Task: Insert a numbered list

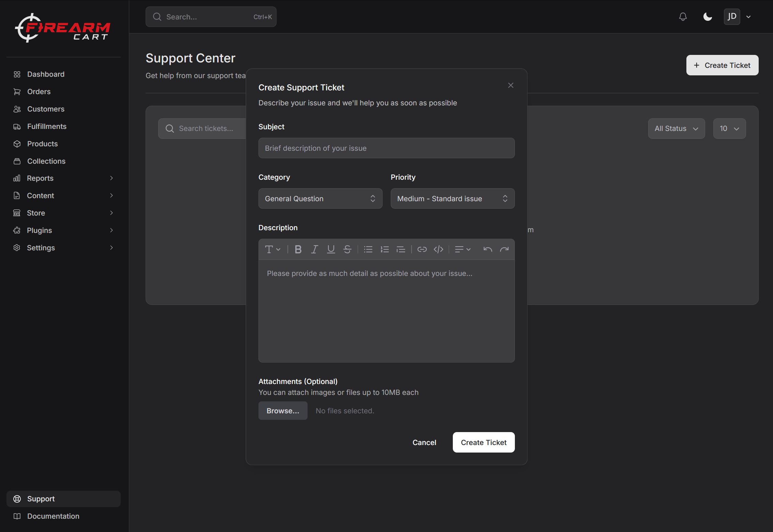Action: tap(385, 250)
